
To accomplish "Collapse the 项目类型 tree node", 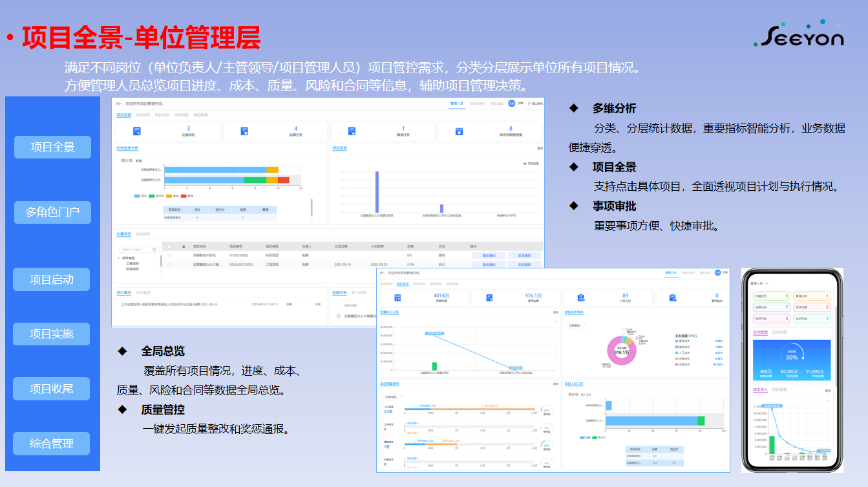I will [x=119, y=258].
